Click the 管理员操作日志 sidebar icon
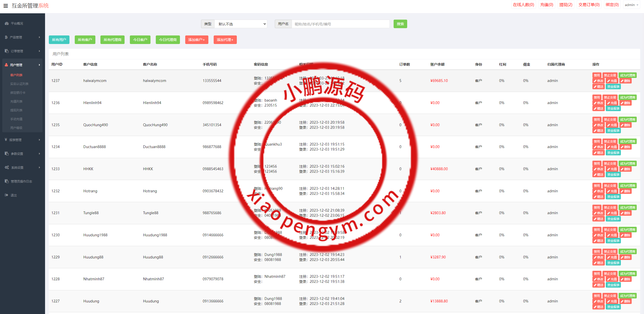This screenshot has width=644, height=314. click(x=7, y=181)
